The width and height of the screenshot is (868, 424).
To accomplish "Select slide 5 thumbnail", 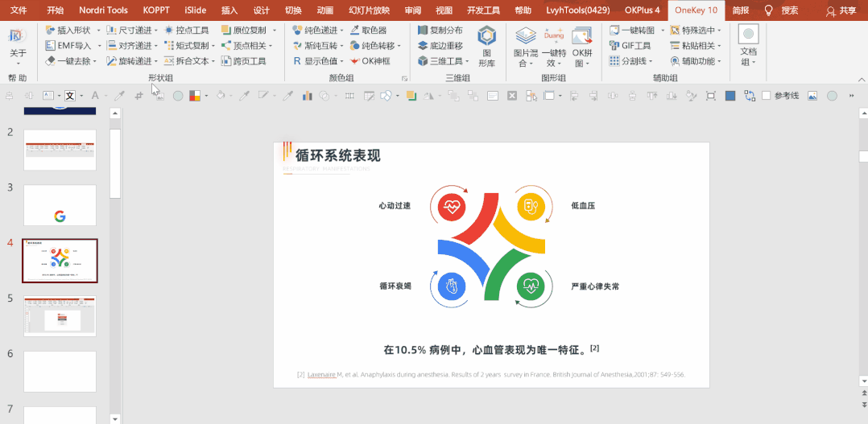I will (60, 315).
